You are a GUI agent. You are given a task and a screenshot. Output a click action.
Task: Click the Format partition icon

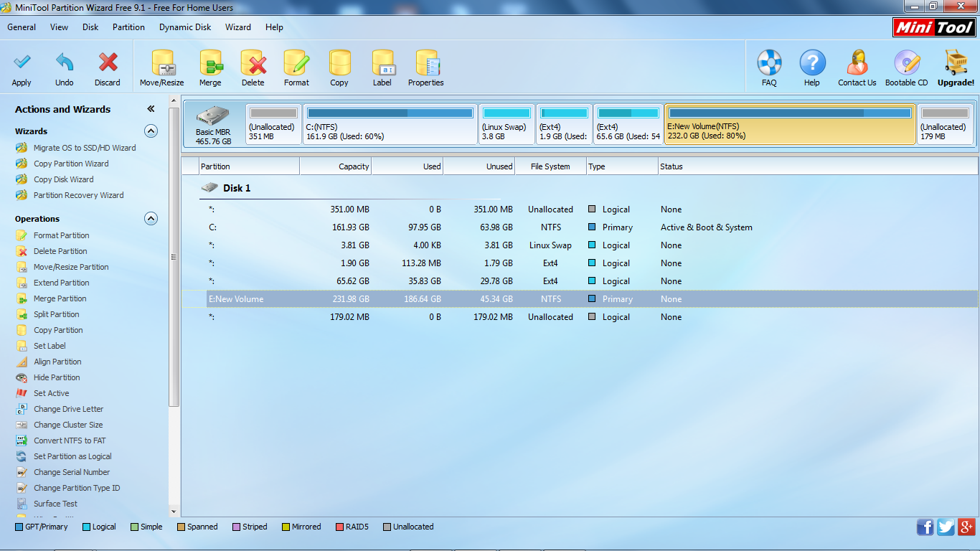point(296,67)
